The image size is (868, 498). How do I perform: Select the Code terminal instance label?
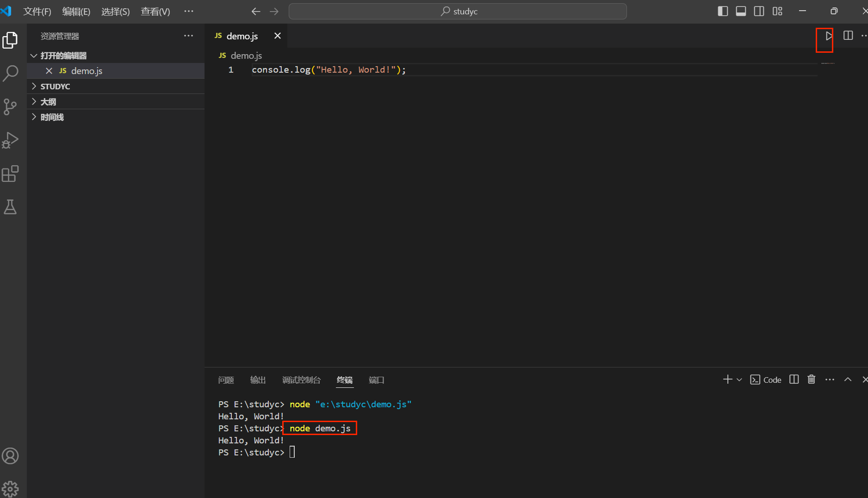tap(766, 380)
